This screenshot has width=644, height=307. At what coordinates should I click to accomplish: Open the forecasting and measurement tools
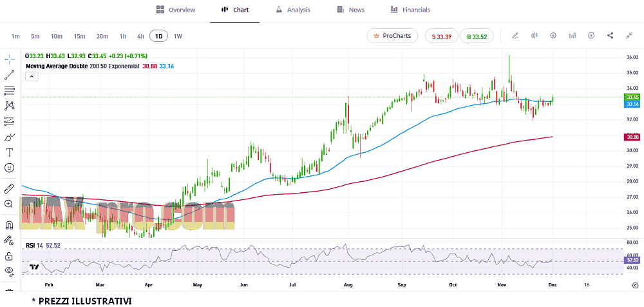tap(10, 121)
